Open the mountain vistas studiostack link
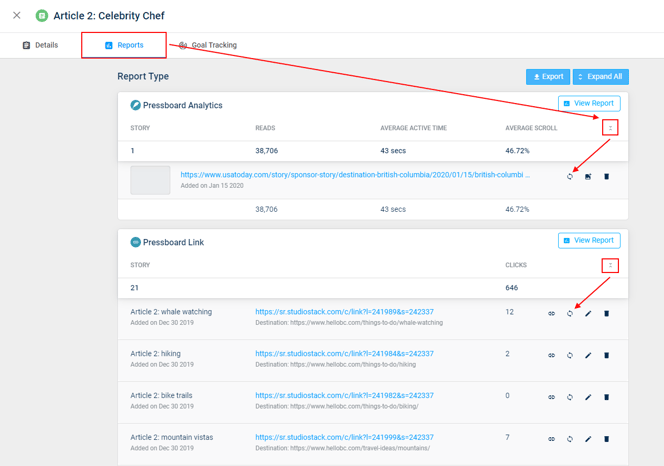 click(344, 437)
